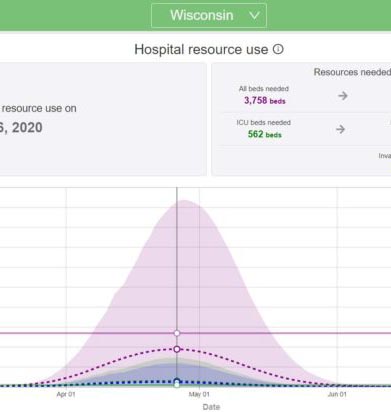This screenshot has height=412, width=391.
Task: Click the info icon next to Hospital resource use
Action: (278, 49)
